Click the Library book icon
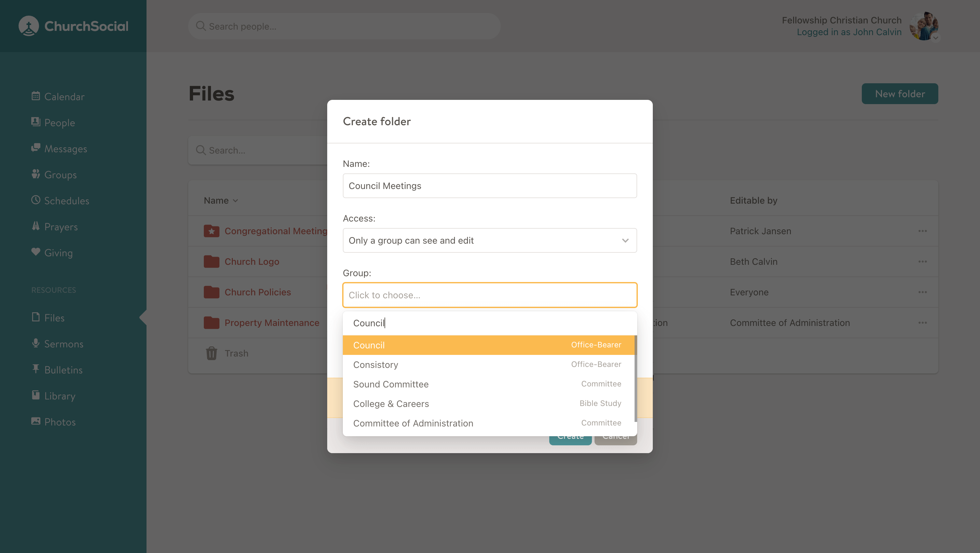Viewport: 980px width, 553px height. 36,395
